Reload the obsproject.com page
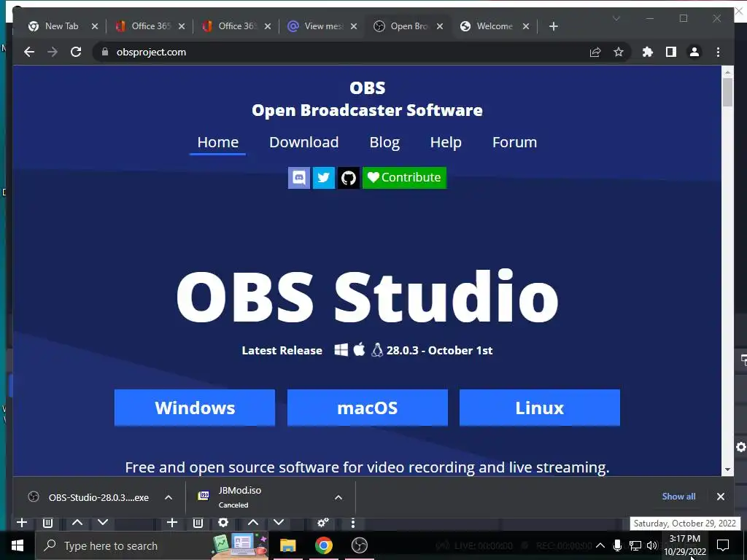747x560 pixels. pyautogui.click(x=76, y=52)
